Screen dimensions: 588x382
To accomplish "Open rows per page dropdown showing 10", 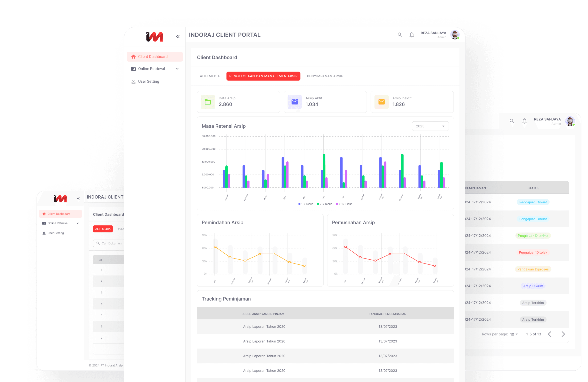I will click(514, 334).
